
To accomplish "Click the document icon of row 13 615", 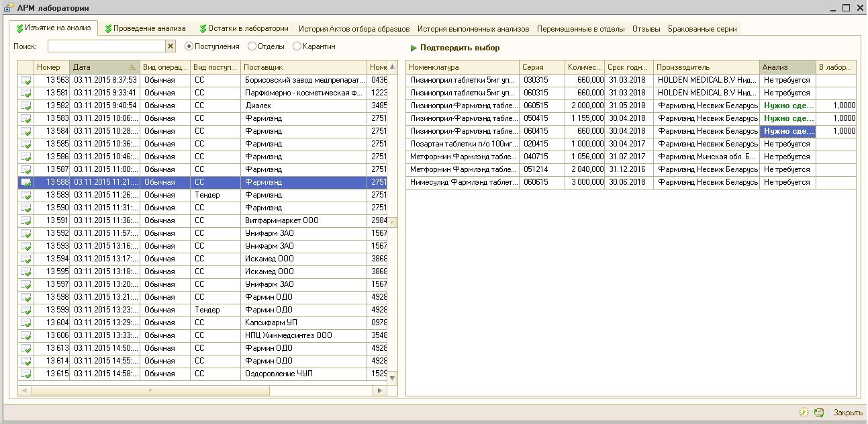I will click(26, 374).
